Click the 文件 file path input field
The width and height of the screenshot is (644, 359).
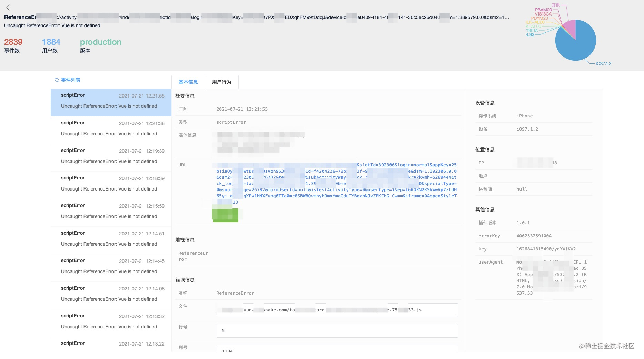[x=337, y=310]
